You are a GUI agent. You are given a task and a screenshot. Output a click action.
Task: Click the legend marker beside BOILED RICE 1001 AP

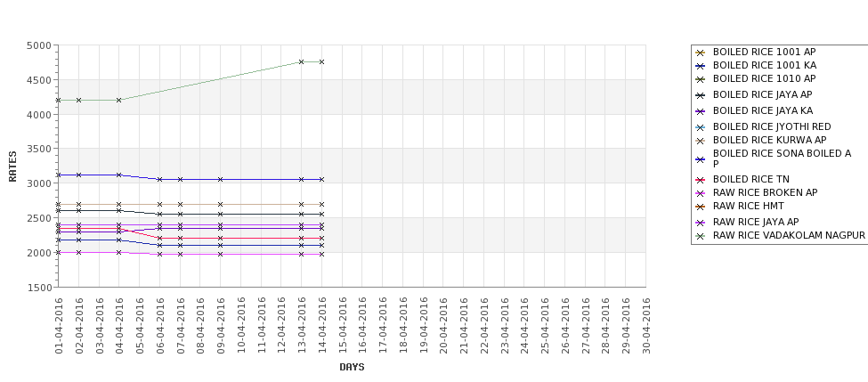(701, 53)
